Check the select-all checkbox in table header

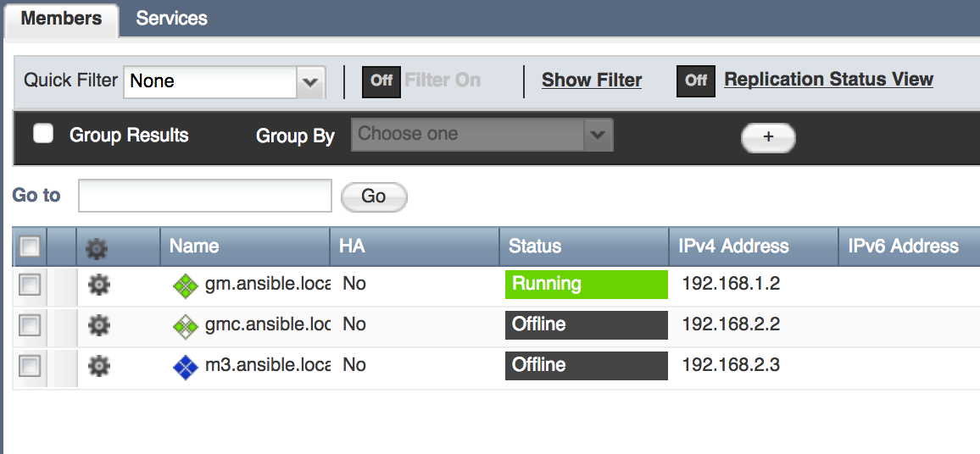click(30, 246)
